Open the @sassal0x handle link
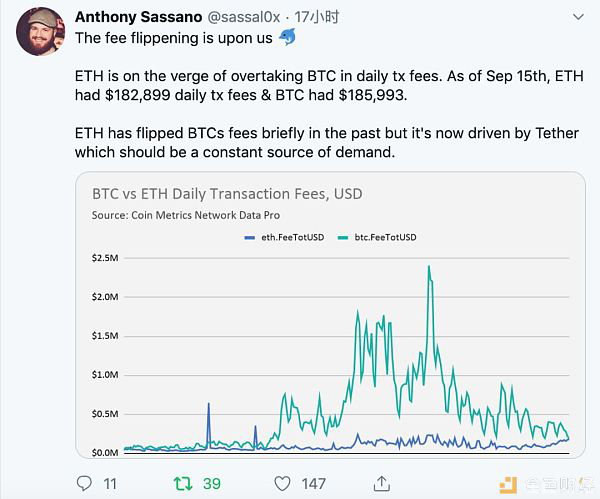 (x=244, y=17)
